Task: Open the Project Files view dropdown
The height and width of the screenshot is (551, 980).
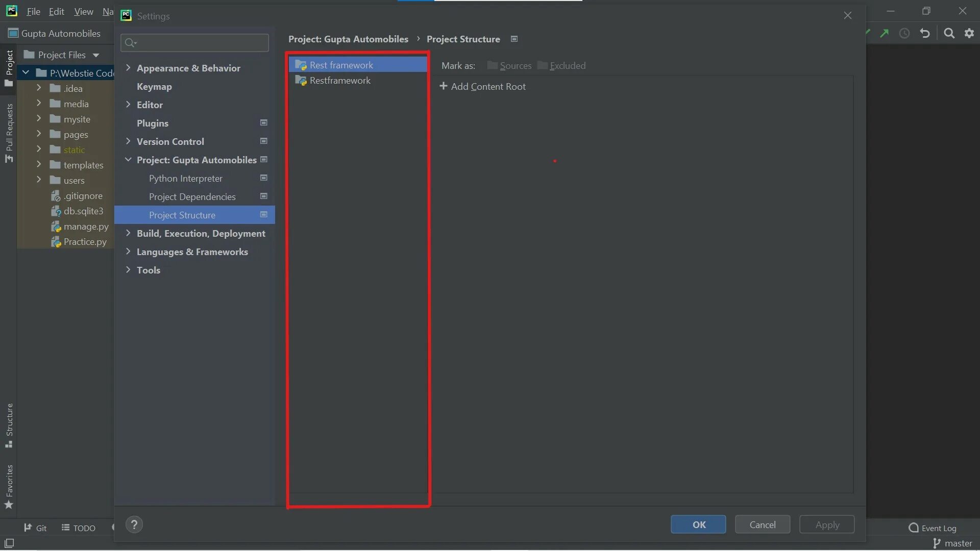Action: [95, 55]
